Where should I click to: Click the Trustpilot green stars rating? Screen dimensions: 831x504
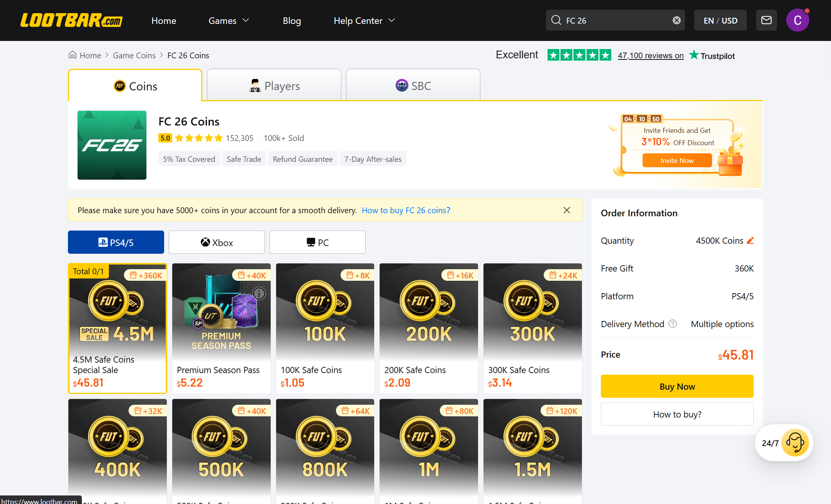pos(579,55)
